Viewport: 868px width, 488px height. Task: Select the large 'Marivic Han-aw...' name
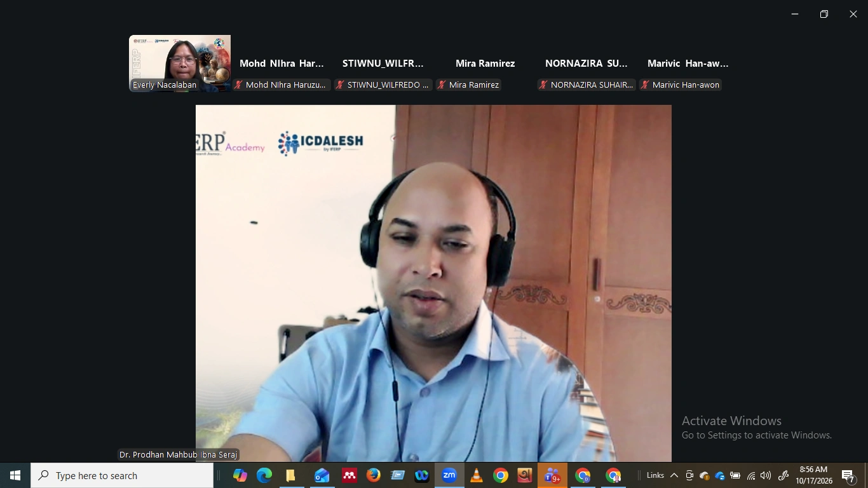click(688, 64)
